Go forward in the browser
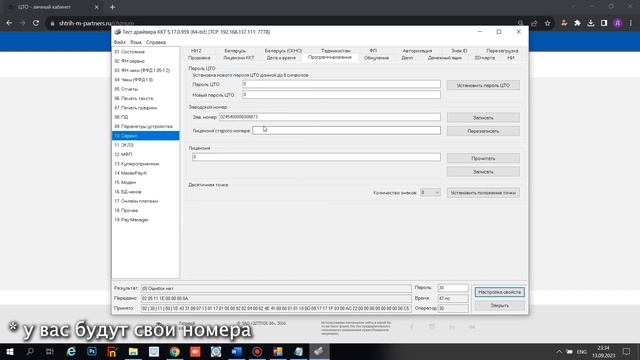The width and height of the screenshot is (640, 360). pyautogui.click(x=22, y=23)
